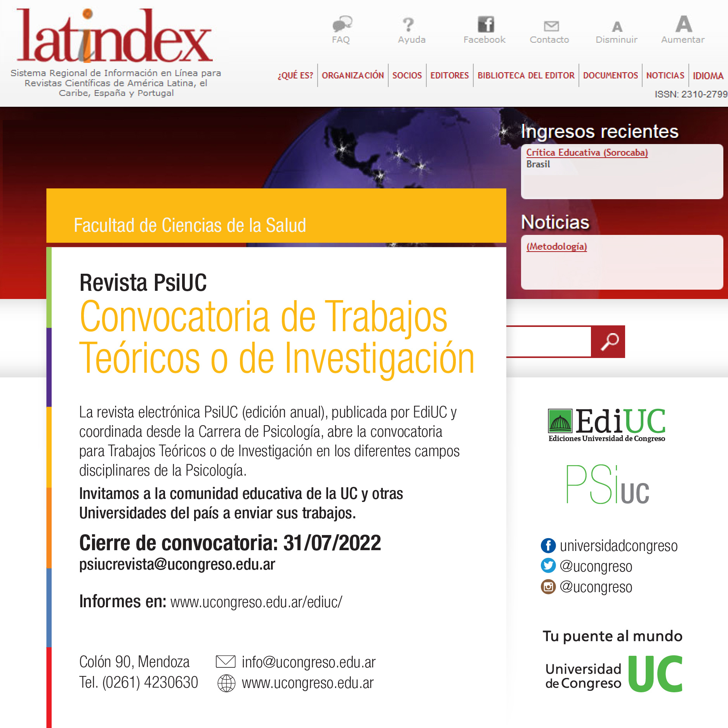Open the Facebook icon in header

click(x=485, y=24)
